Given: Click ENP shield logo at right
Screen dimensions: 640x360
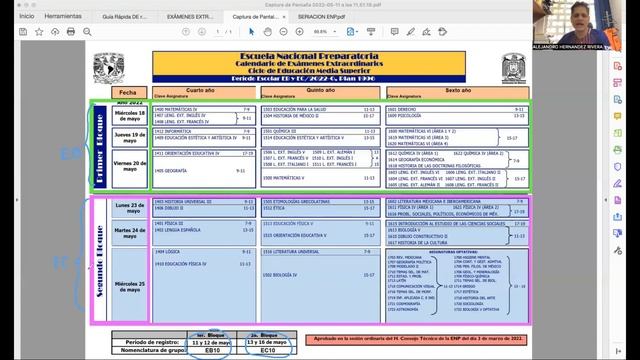Looking at the screenshot, I should [513, 69].
